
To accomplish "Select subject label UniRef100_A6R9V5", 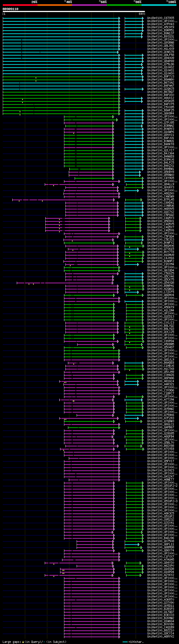I will click(161, 209).
